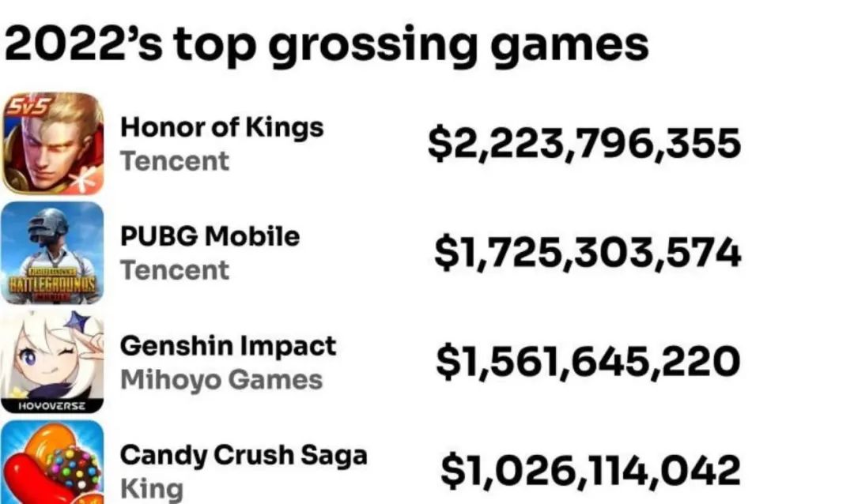Click the Honor of Kings title
The image size is (854, 504).
click(x=221, y=127)
